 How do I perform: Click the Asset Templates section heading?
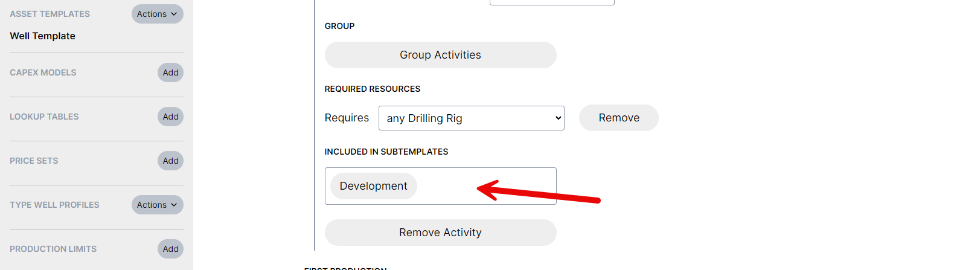point(50,14)
